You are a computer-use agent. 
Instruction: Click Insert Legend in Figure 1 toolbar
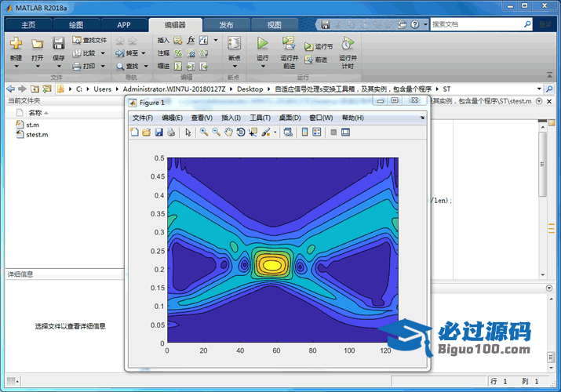tap(317, 132)
